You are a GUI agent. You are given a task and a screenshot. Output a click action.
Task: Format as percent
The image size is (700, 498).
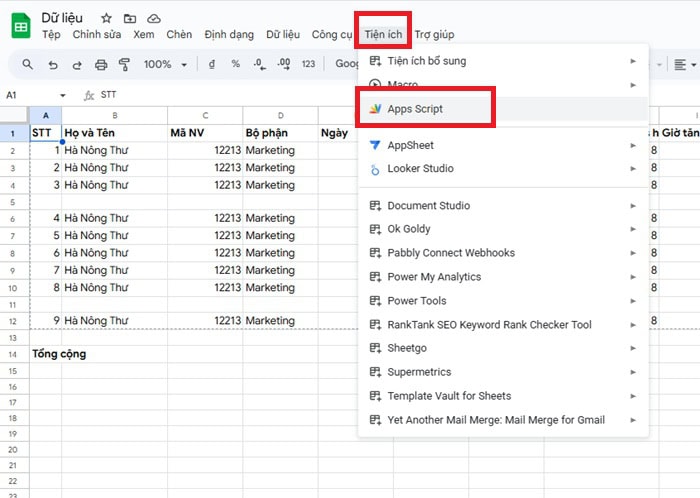click(235, 64)
